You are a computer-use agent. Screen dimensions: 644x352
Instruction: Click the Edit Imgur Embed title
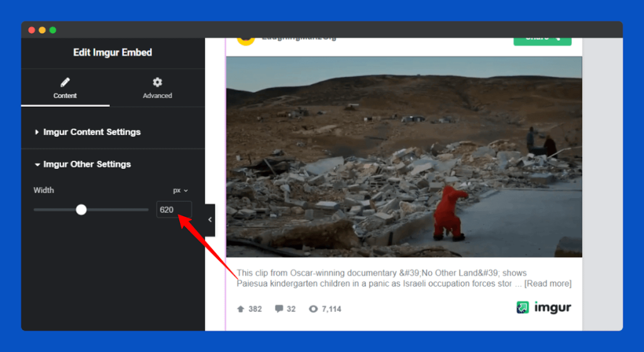coord(113,53)
